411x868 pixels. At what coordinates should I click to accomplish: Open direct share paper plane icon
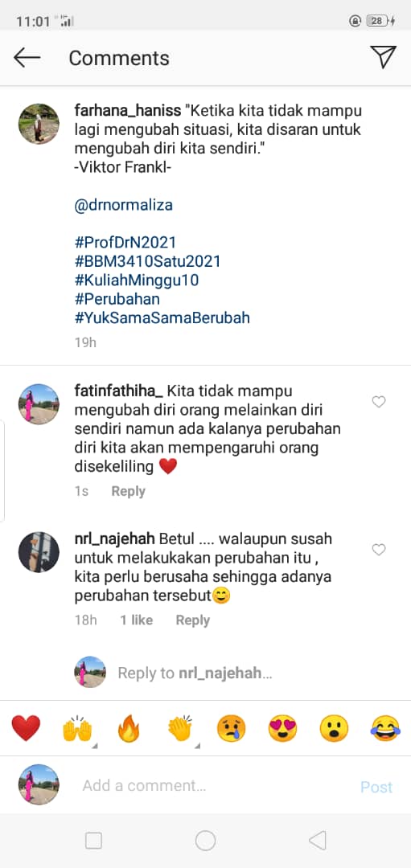click(384, 57)
